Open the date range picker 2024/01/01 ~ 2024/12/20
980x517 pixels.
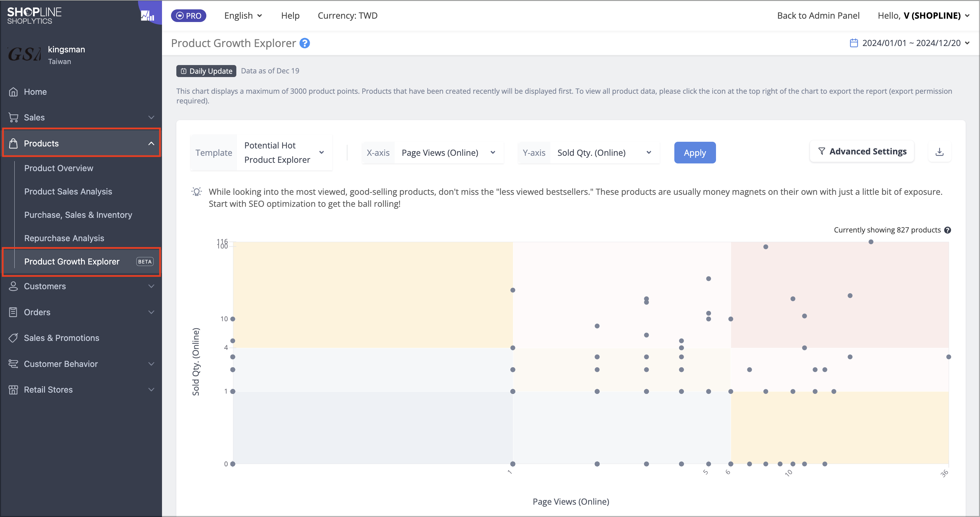tap(909, 43)
